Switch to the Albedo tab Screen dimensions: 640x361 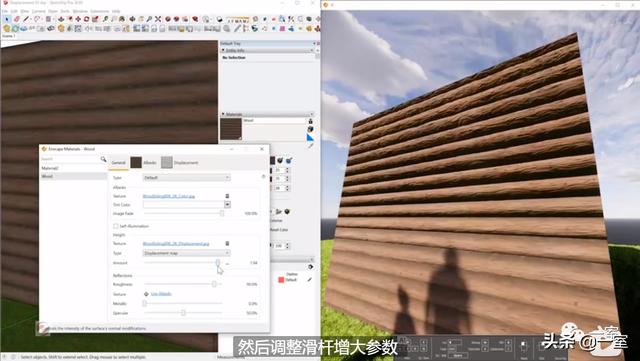[144, 163]
